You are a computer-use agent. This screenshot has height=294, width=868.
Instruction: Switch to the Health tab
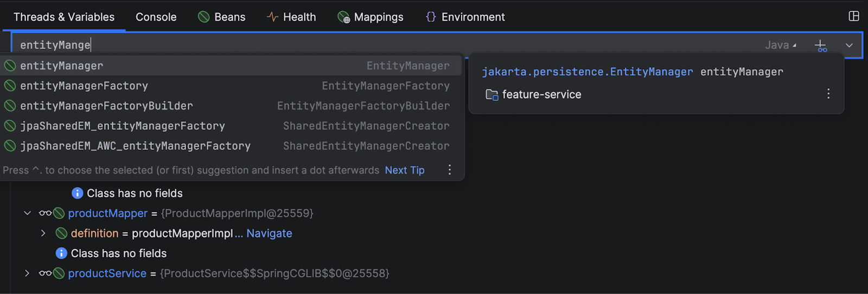(291, 17)
